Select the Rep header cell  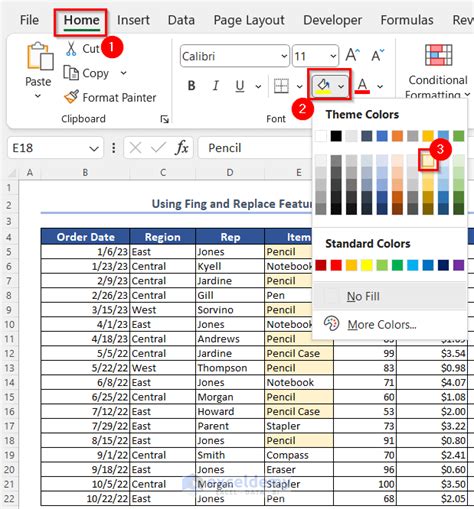click(230, 237)
